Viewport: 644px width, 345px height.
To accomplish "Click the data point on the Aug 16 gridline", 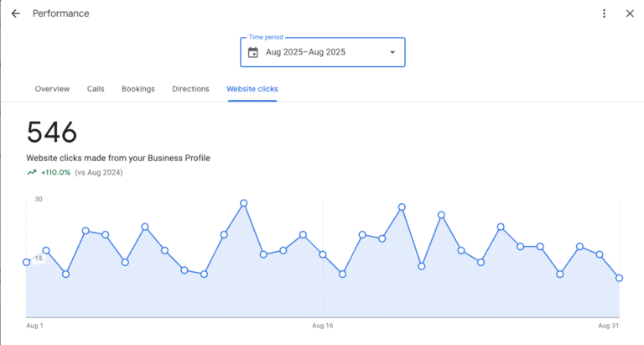I will [x=323, y=254].
